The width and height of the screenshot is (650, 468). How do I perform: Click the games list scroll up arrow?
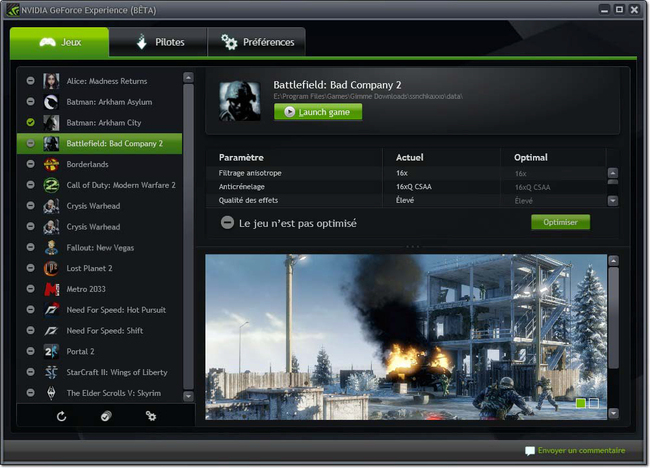(x=188, y=78)
